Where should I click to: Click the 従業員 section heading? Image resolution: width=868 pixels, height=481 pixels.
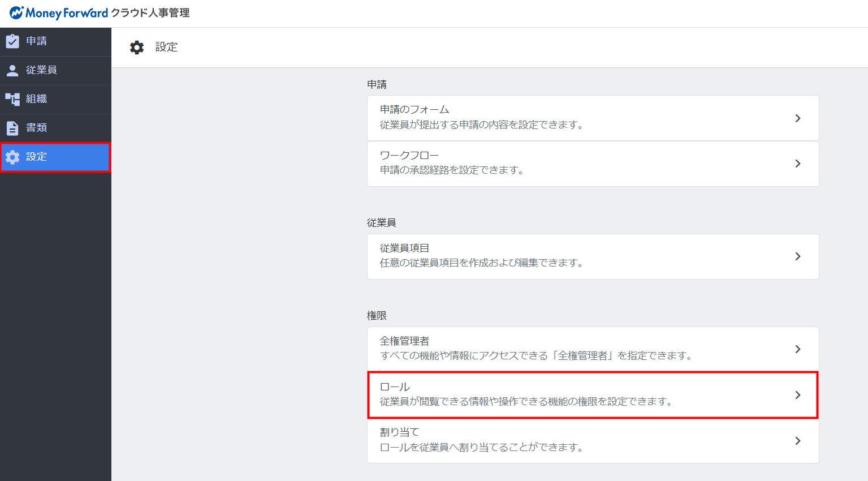pyautogui.click(x=382, y=222)
